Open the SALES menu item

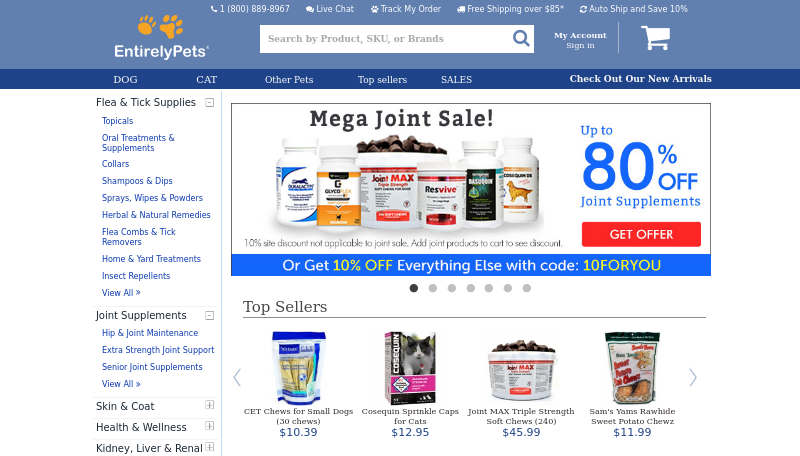[x=456, y=80]
